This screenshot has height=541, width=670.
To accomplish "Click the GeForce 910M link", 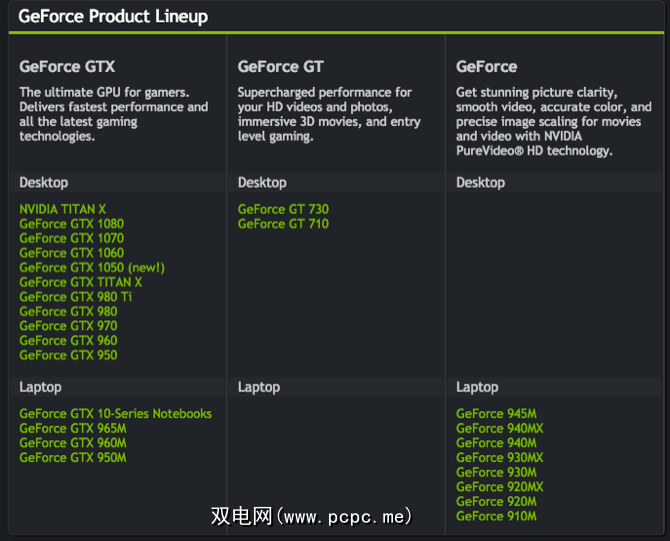I will click(x=496, y=516).
